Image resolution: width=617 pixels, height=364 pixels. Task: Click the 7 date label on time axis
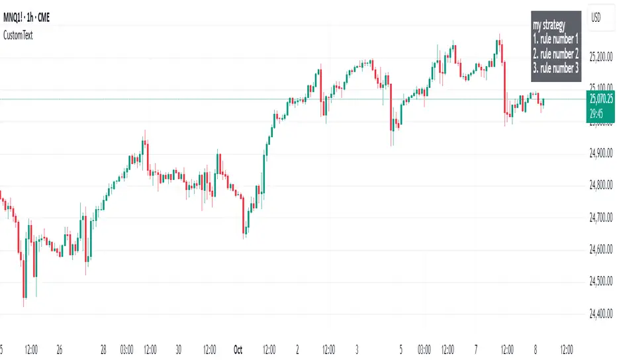click(x=477, y=347)
